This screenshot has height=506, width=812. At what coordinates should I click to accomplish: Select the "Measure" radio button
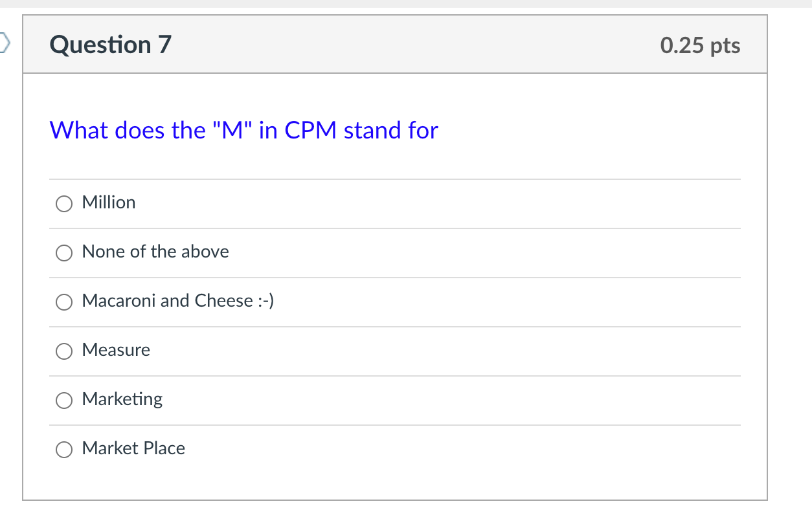pyautogui.click(x=63, y=351)
